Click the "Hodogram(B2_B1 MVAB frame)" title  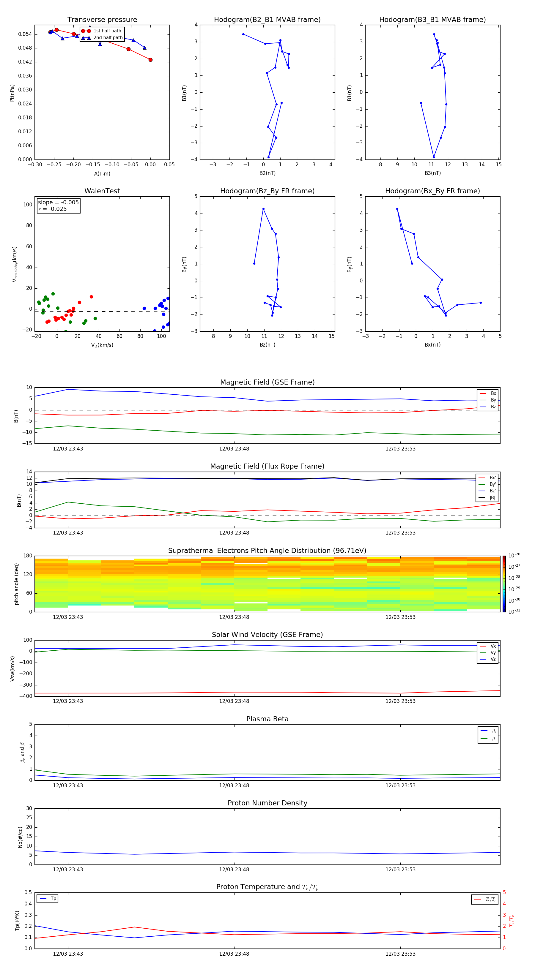pyautogui.click(x=267, y=20)
